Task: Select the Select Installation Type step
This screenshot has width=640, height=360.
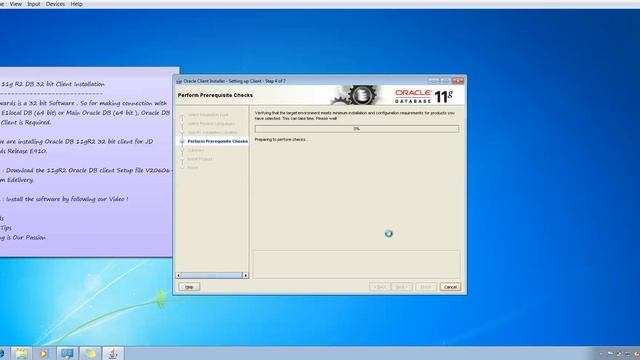Action: click(208, 115)
